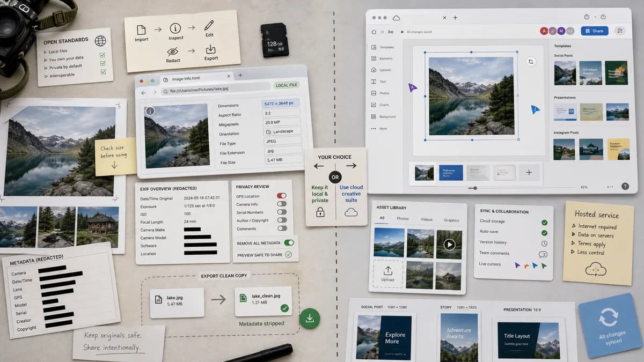This screenshot has width=644, height=362.
Task: Open Charts in the cloud editor sidebar
Action: click(x=380, y=105)
